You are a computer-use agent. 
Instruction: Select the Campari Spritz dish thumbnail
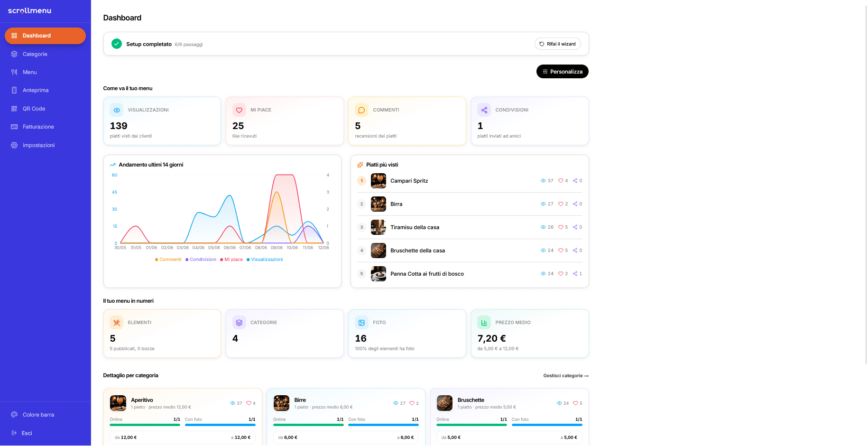(379, 181)
